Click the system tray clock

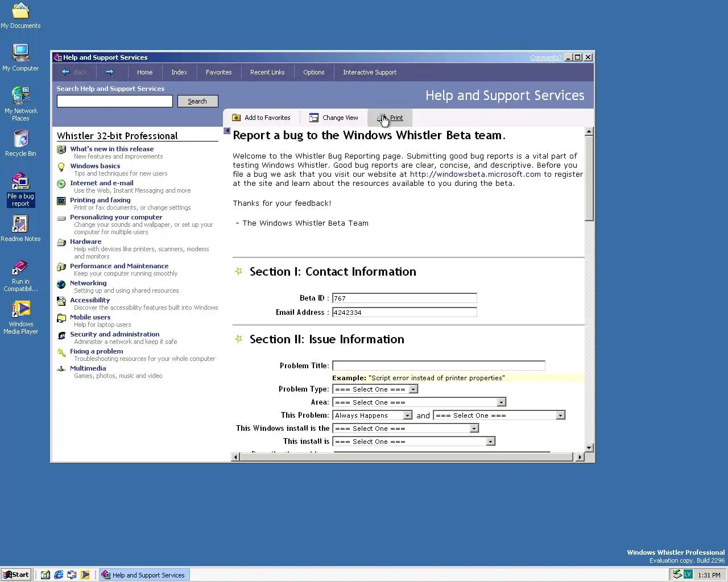pos(709,575)
